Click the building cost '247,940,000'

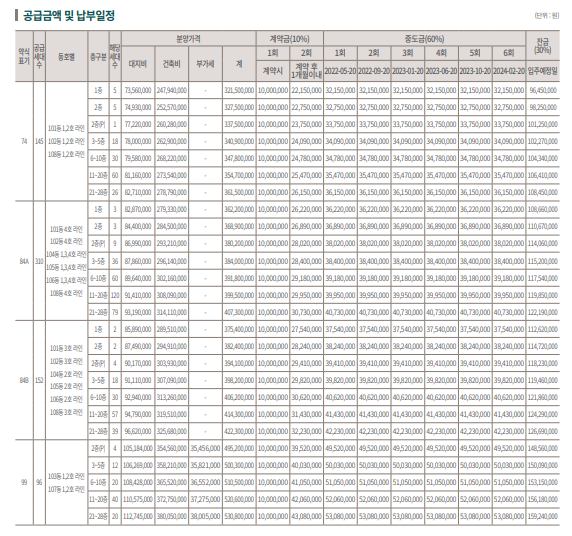click(171, 90)
